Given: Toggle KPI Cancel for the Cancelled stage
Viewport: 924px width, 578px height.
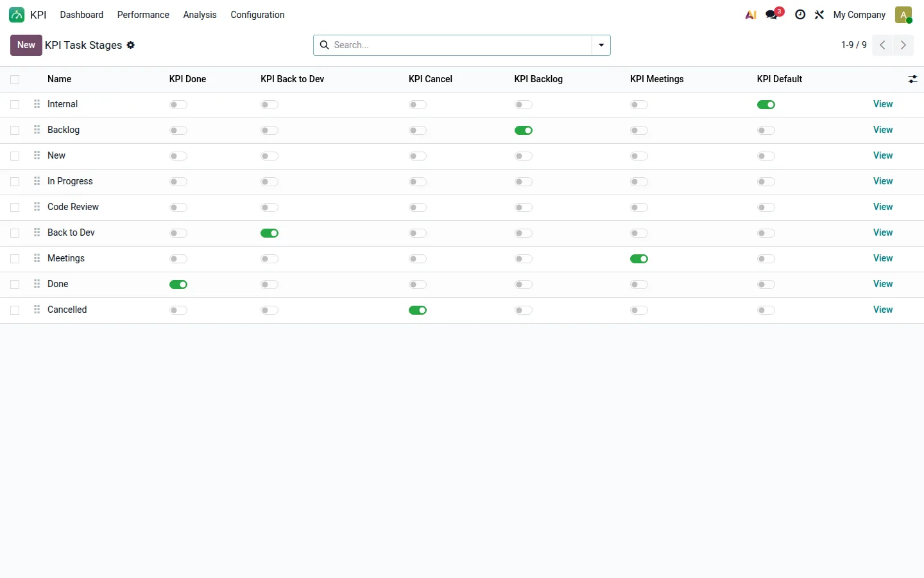Looking at the screenshot, I should pyautogui.click(x=418, y=310).
